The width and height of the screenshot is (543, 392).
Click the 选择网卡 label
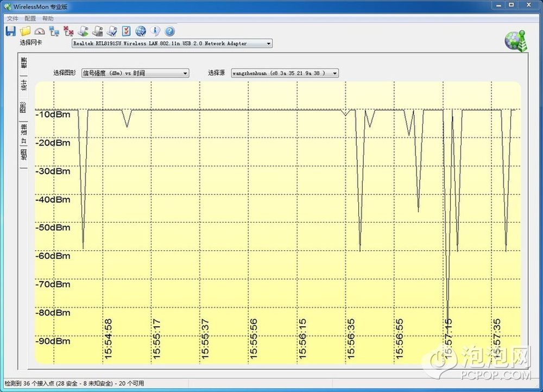coord(31,42)
